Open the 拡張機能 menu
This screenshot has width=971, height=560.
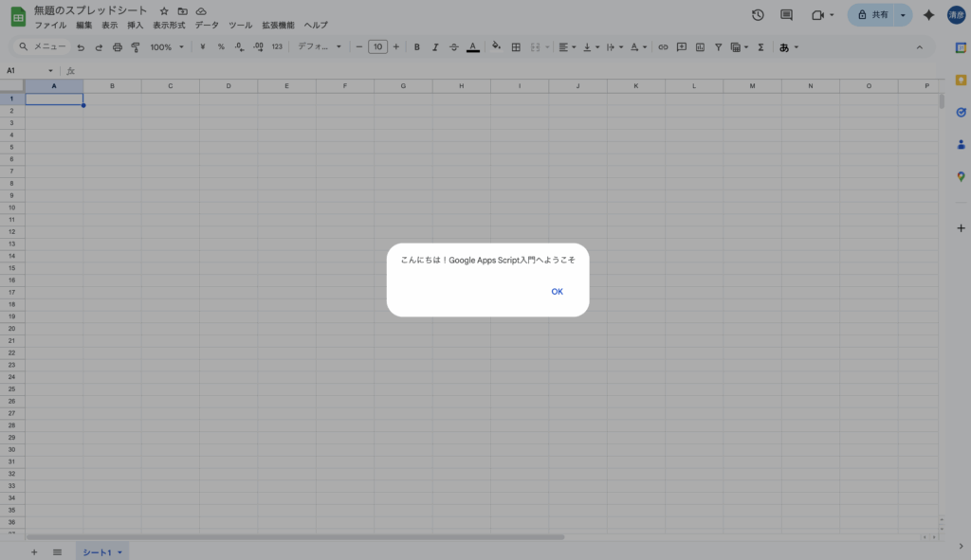[278, 26]
